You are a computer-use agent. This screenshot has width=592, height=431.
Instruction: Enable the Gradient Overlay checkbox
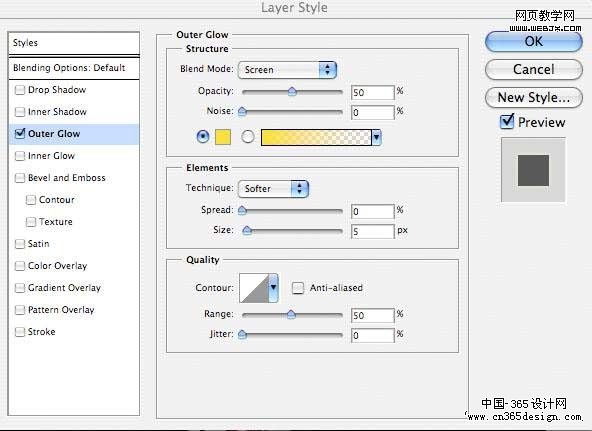[20, 288]
